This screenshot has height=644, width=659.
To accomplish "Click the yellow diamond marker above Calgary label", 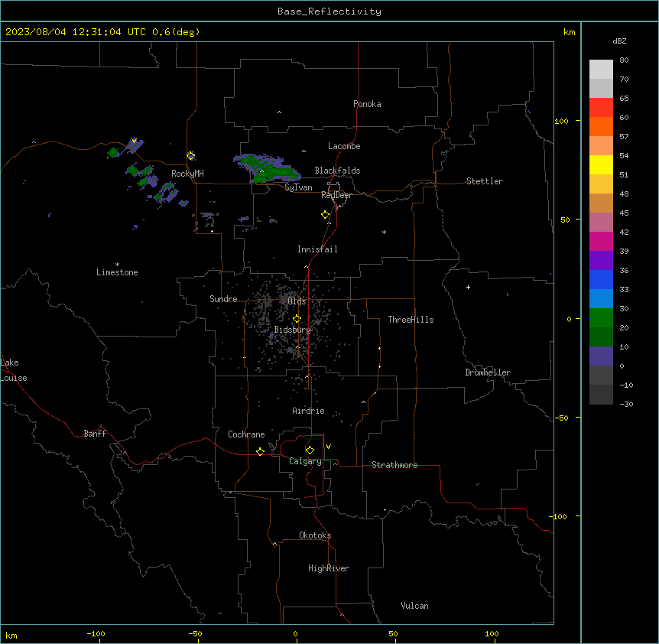I will [x=310, y=450].
